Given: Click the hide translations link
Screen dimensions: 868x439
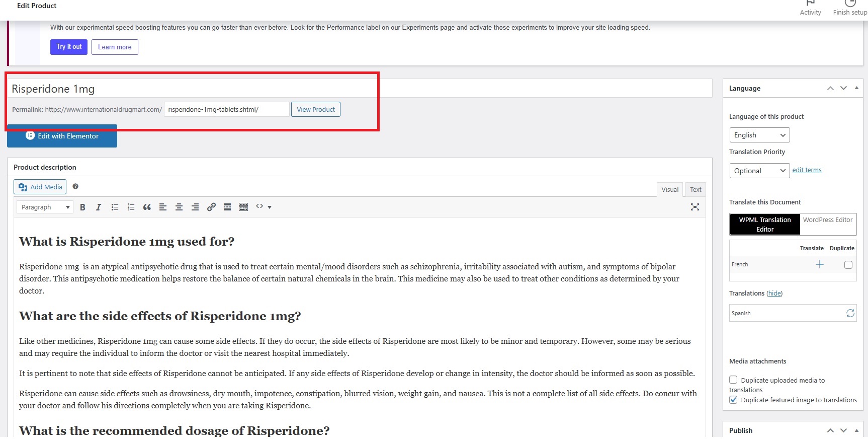Looking at the screenshot, I should (774, 293).
